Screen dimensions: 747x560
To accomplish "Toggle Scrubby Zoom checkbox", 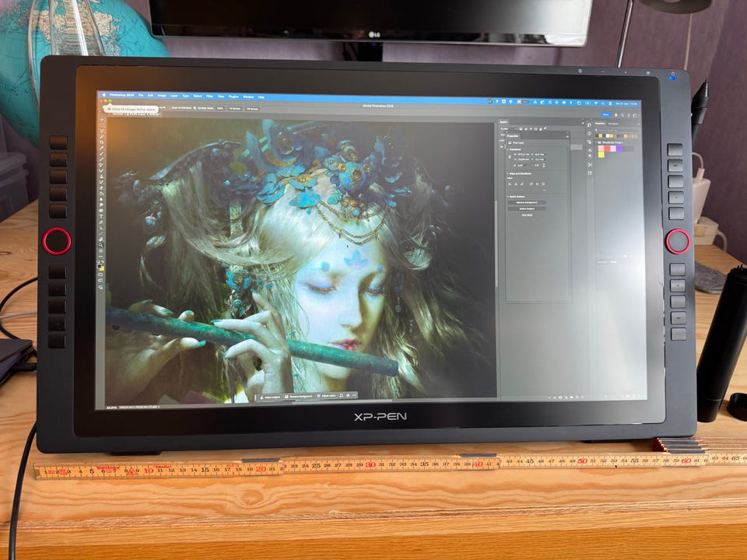I will click(x=195, y=108).
